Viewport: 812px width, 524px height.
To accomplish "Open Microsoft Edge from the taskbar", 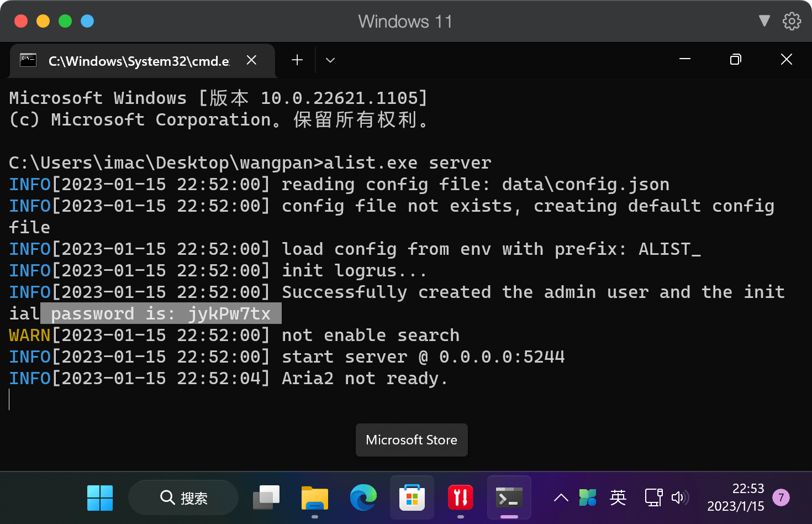I will pos(363,497).
